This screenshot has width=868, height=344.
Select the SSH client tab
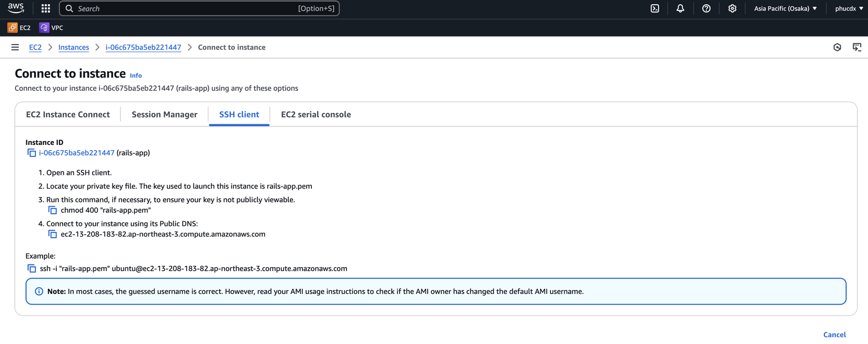pos(239,114)
